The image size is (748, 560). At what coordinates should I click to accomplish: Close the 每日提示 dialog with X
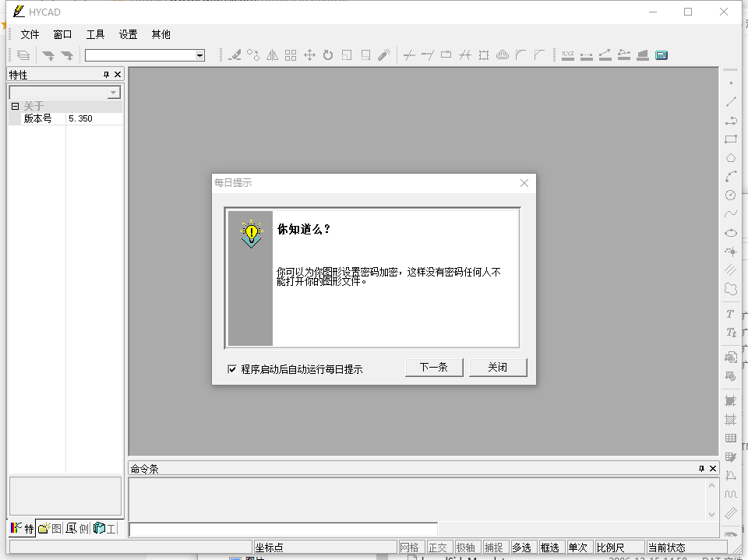click(524, 183)
